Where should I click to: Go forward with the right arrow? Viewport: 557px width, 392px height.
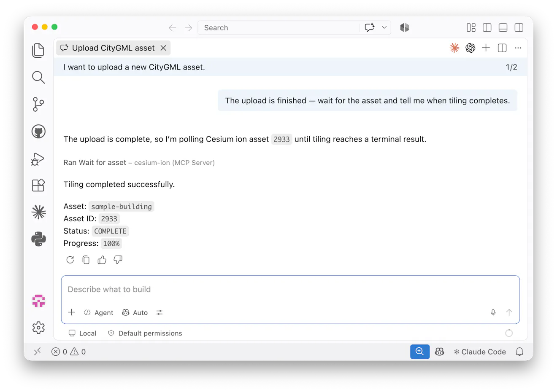188,28
